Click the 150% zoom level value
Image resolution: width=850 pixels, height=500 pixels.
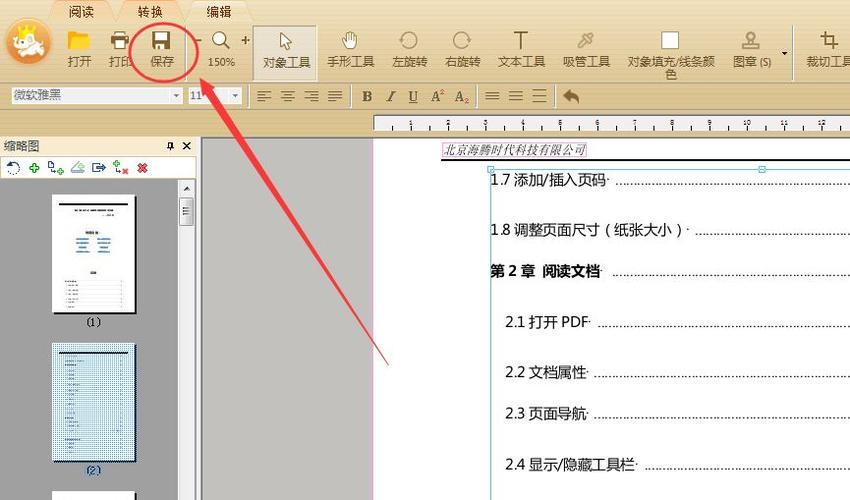[x=221, y=62]
